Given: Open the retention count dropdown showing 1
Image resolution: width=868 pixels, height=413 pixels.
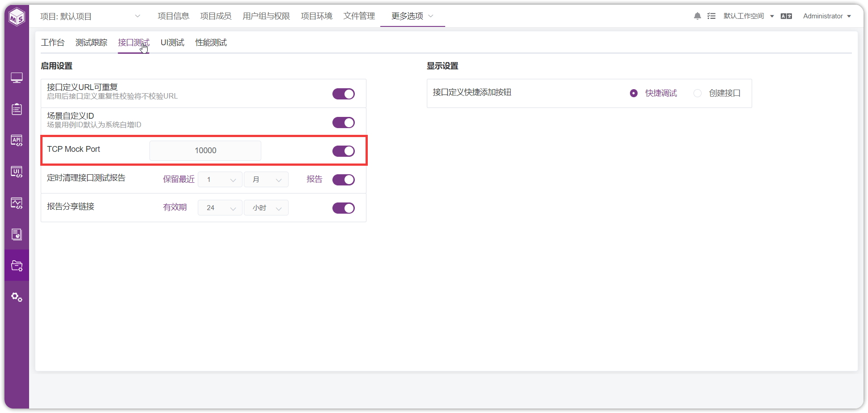Looking at the screenshot, I should click(220, 180).
